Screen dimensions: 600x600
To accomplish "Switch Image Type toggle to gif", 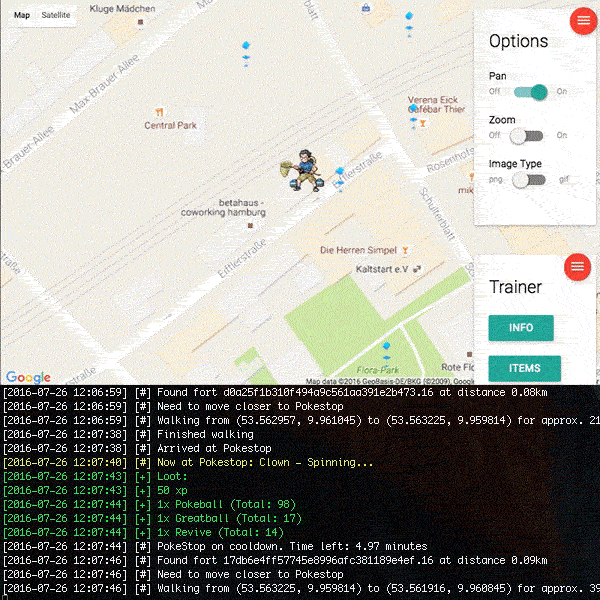I will click(528, 180).
